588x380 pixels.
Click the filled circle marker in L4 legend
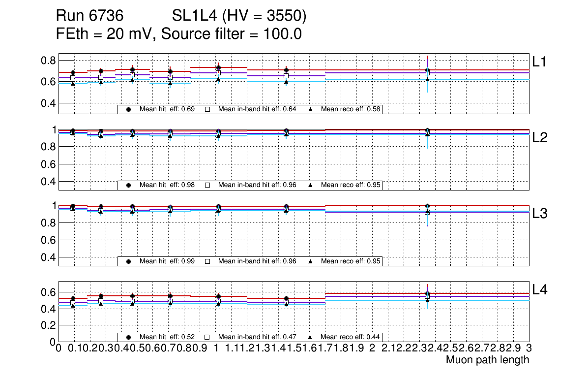click(x=129, y=337)
